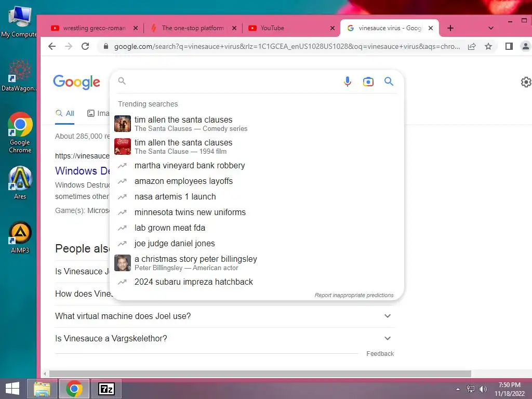The image size is (532, 399).
Task: Open My Computer desktop icon
Action: 19,21
